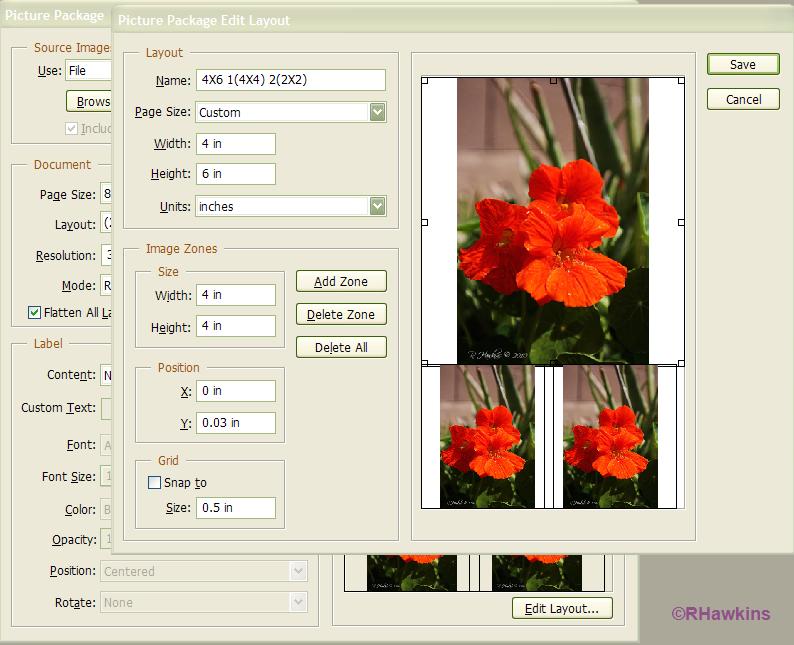Delete the selected image zone
794x645 pixels.
click(x=341, y=314)
